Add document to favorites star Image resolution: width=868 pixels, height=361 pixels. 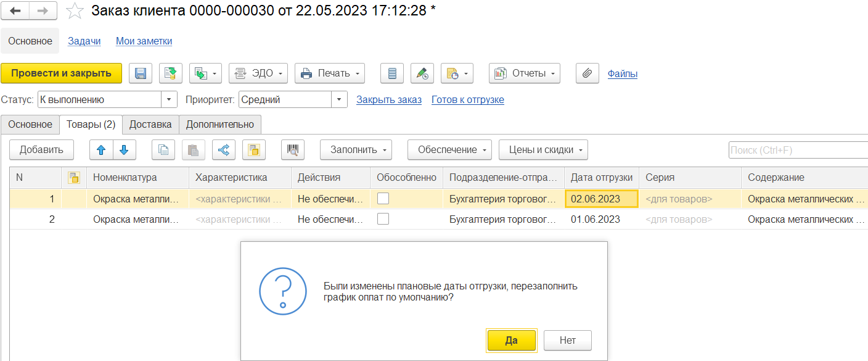(75, 11)
